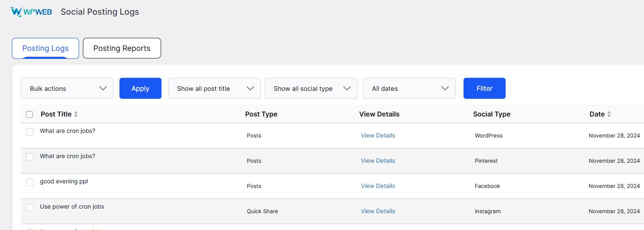Image resolution: width=644 pixels, height=230 pixels.
Task: View Details of the Facebook post log
Action: (x=378, y=186)
